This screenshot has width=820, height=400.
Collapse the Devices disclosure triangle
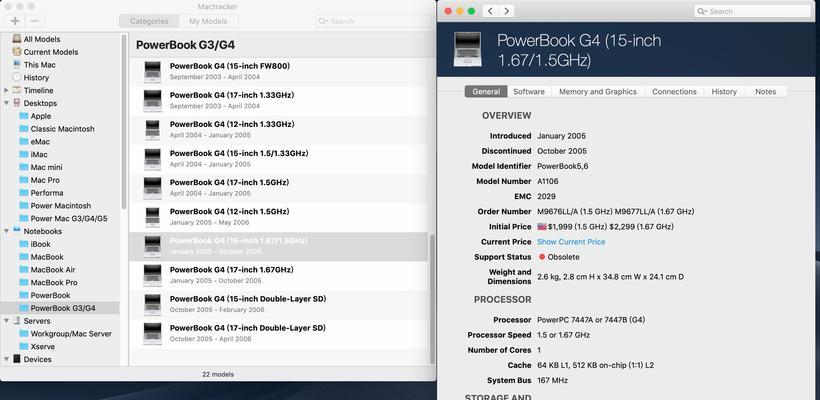pos(6,359)
